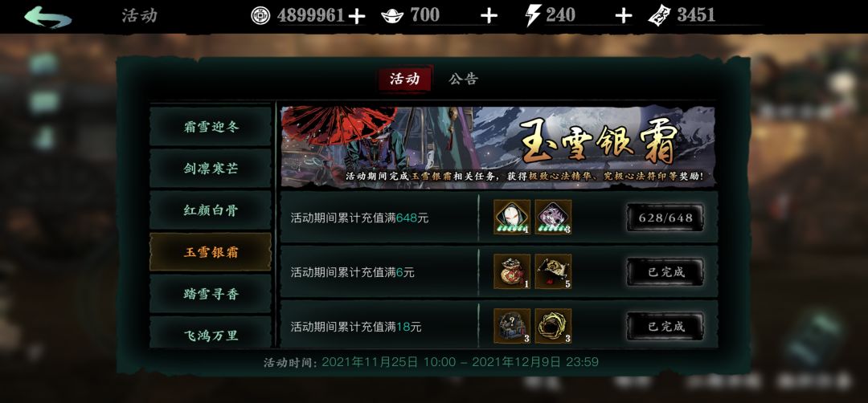Click plus next to silver ingot 700

489,16
